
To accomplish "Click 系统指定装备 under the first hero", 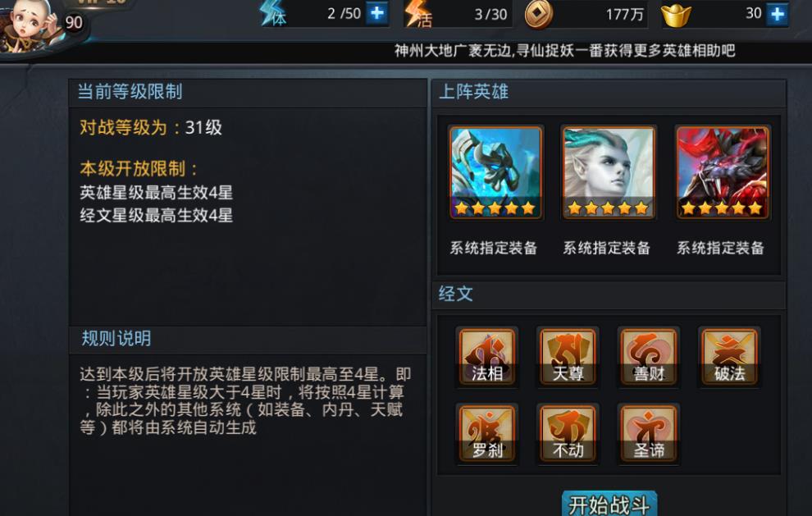I will [494, 249].
